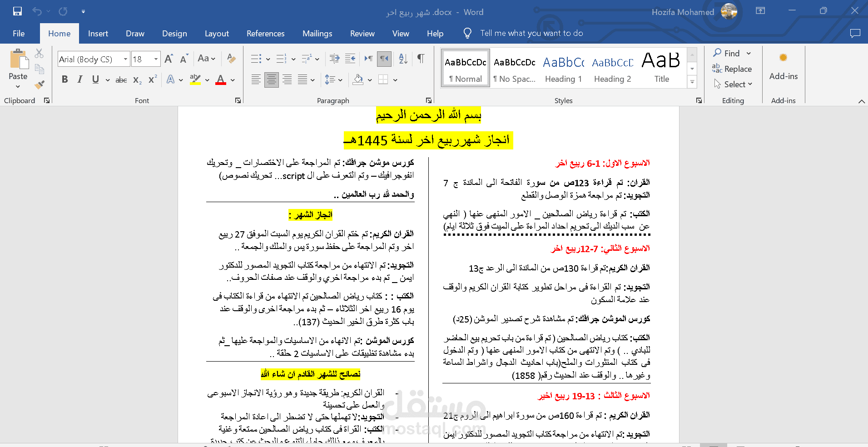This screenshot has height=447, width=868.
Task: Collapse the ribbon with the chevron
Action: tap(861, 101)
